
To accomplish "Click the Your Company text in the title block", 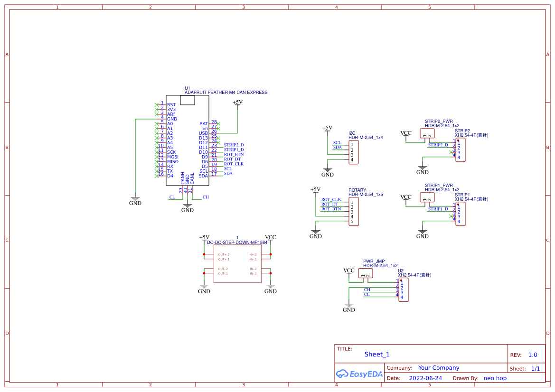I will coord(440,368).
